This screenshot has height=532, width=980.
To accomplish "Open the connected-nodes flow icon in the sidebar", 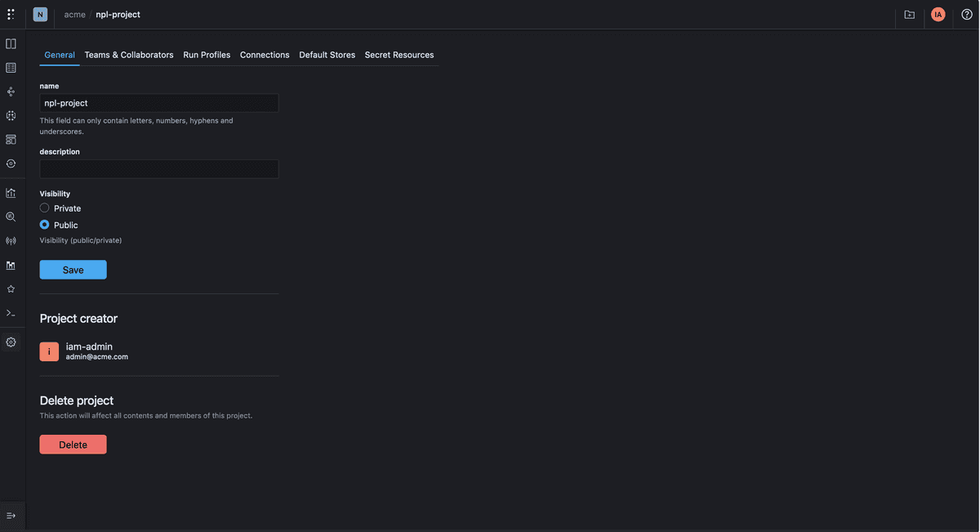I will coord(11,92).
